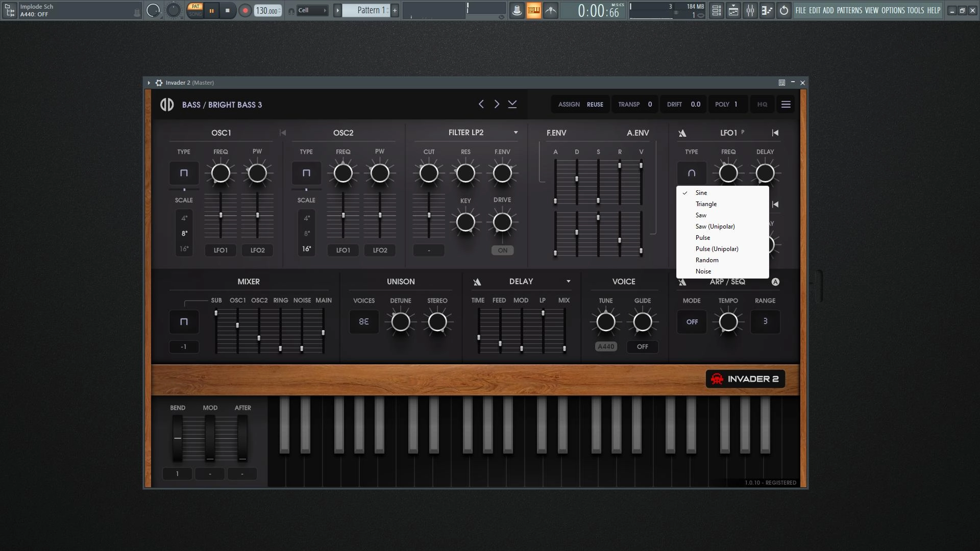Click the tempo field showing 130.000
Viewport: 980px width, 551px height.
[267, 11]
